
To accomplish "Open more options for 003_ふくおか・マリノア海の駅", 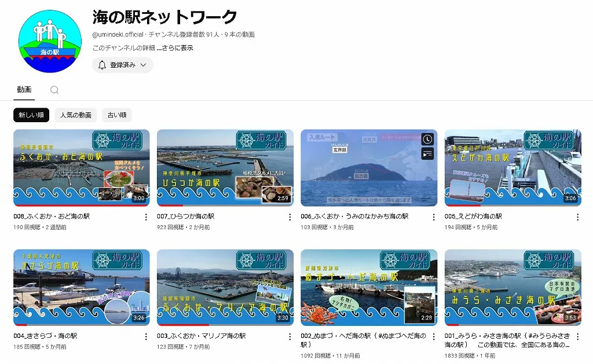I will click(290, 336).
